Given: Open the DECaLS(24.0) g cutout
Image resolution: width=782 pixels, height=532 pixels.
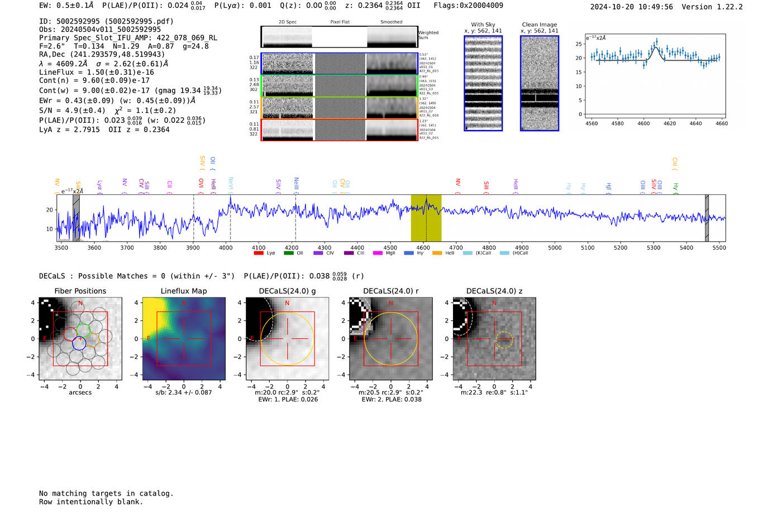Looking at the screenshot, I should click(x=287, y=339).
